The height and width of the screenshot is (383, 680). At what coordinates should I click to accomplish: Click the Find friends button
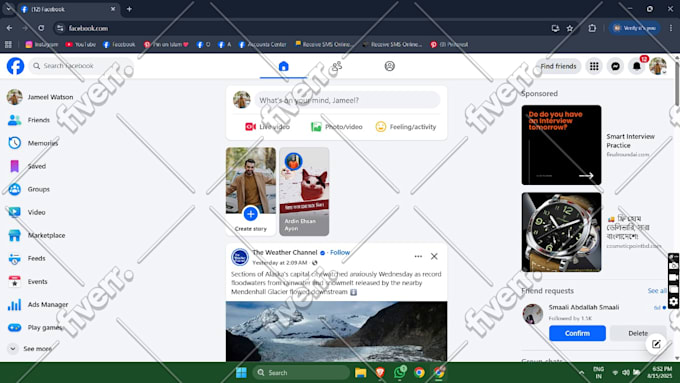pyautogui.click(x=558, y=66)
